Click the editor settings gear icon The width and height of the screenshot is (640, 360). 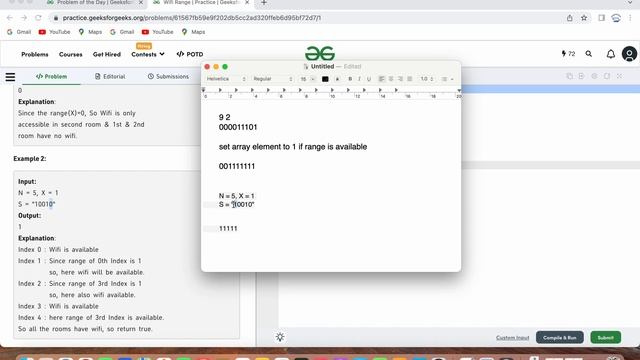[x=594, y=76]
